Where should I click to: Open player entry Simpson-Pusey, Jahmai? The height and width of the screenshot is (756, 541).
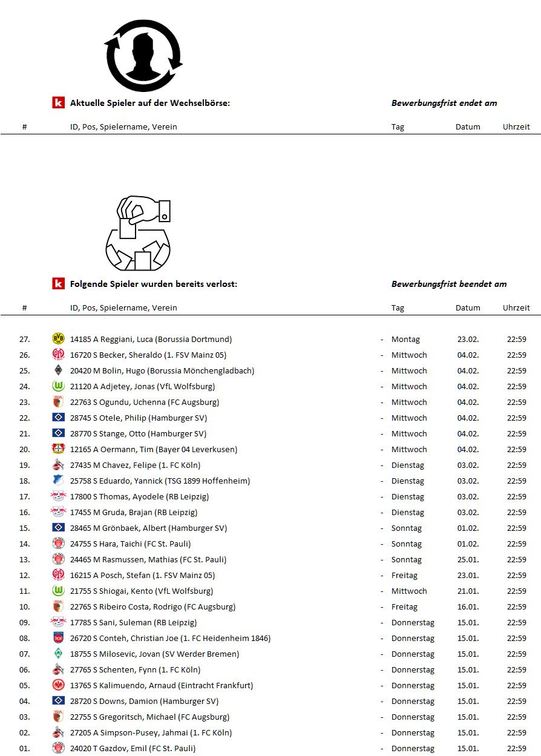(151, 732)
